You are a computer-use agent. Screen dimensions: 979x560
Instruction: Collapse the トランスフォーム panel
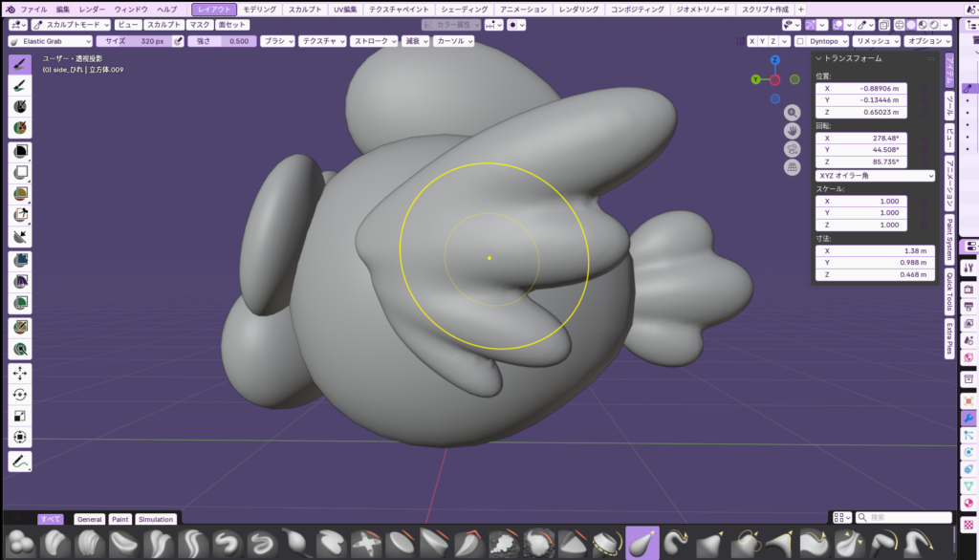click(x=818, y=58)
